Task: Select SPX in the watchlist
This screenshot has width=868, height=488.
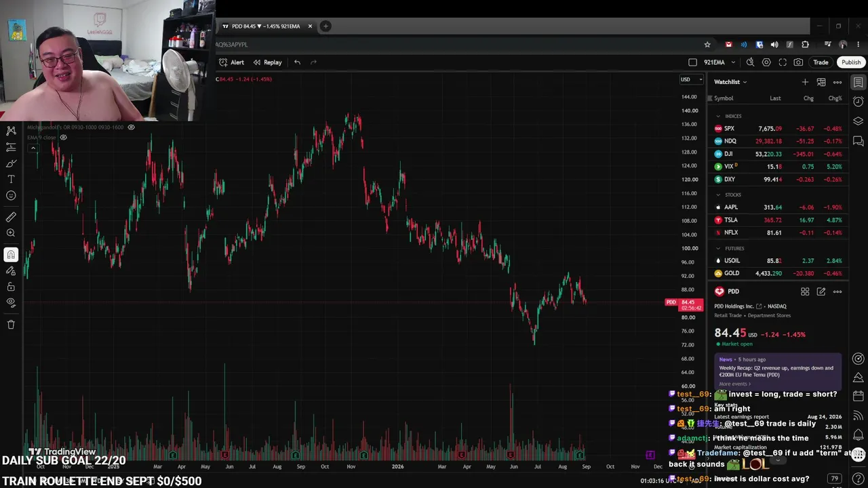Action: point(778,129)
